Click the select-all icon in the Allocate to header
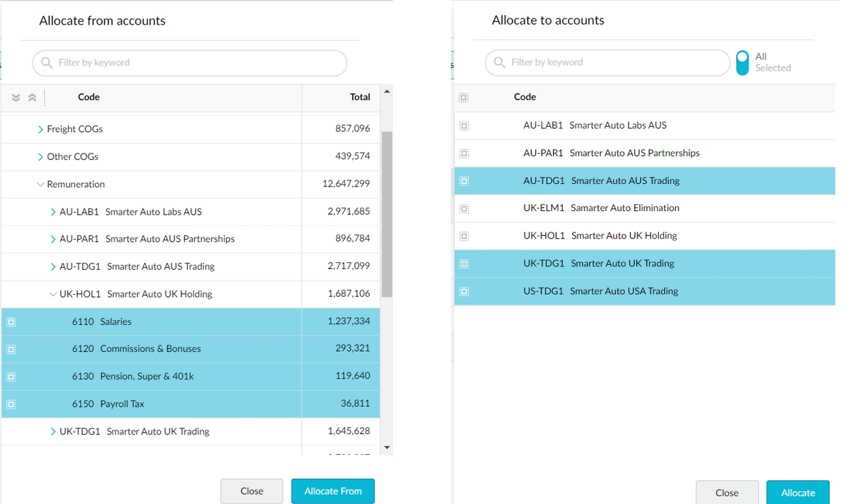This screenshot has height=504, width=850. [x=464, y=97]
